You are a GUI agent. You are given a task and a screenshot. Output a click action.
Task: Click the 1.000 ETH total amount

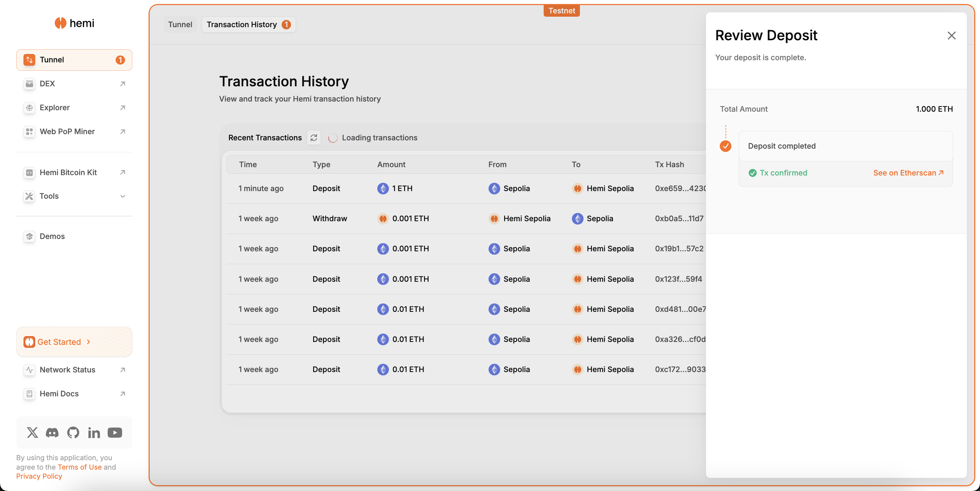pos(934,109)
